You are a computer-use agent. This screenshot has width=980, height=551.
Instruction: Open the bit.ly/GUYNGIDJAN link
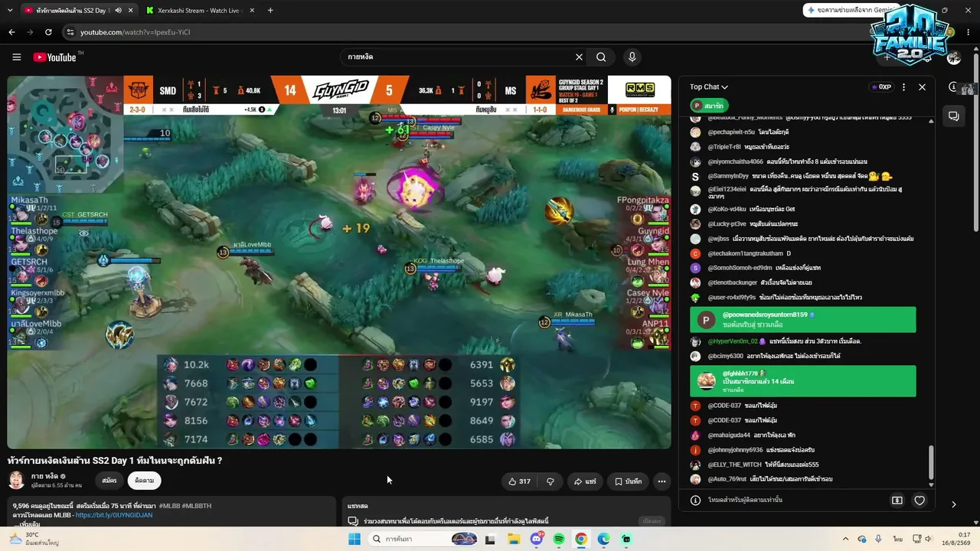pos(114,515)
